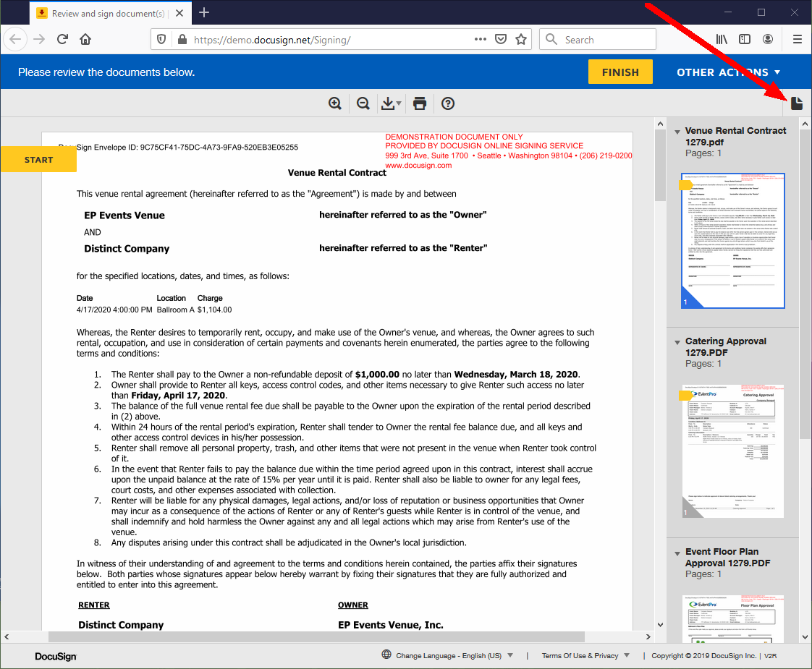Go to the browser Home page
Screen dimensions: 812x669
85,39
